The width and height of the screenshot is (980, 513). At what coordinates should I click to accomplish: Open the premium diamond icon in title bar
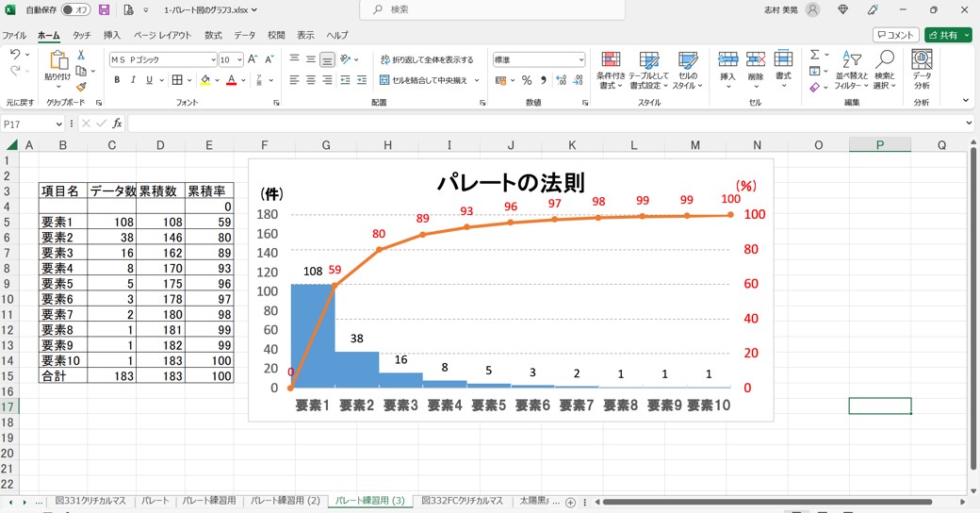843,9
